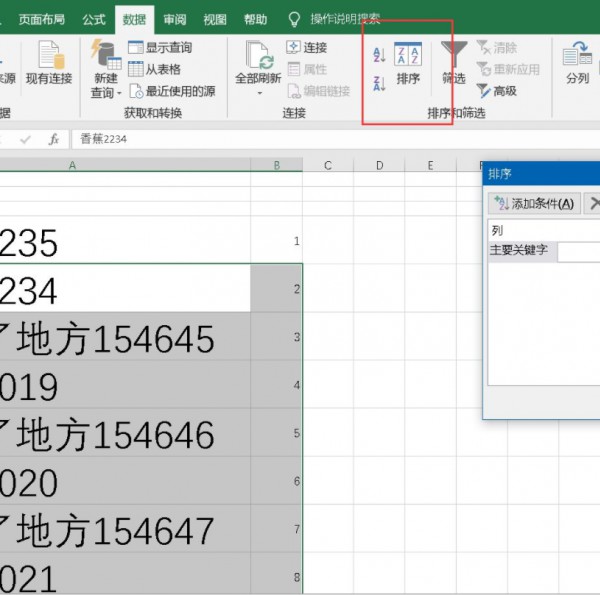Open the primary key (主要关键字) dropdown

(x=579, y=252)
